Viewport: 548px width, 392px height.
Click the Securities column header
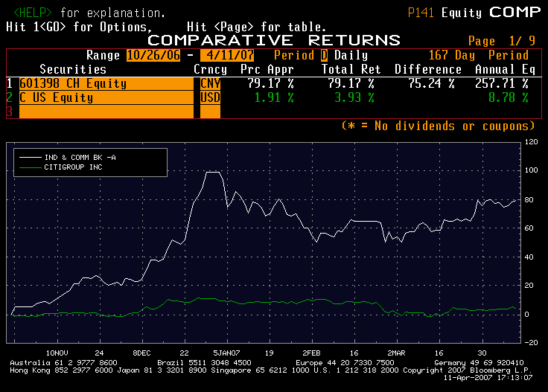[x=73, y=69]
